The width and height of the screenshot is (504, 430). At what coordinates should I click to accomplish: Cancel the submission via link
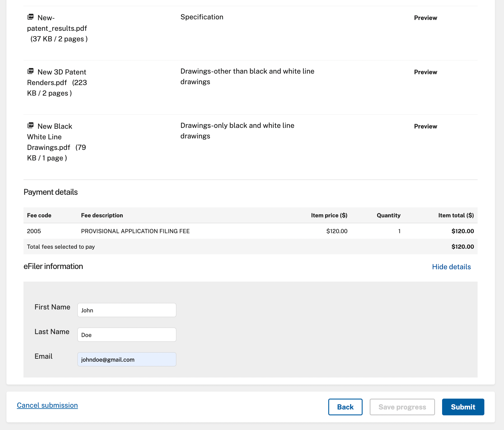click(x=47, y=405)
